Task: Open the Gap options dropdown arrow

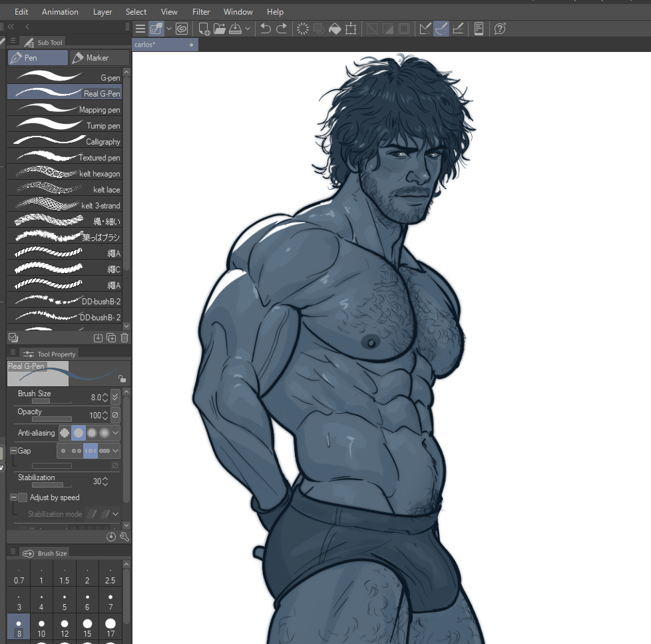Action: coord(116,451)
